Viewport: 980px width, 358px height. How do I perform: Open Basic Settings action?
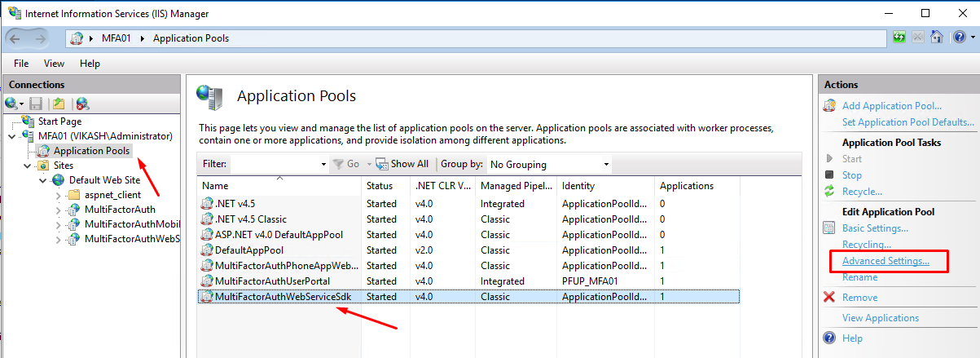point(875,228)
